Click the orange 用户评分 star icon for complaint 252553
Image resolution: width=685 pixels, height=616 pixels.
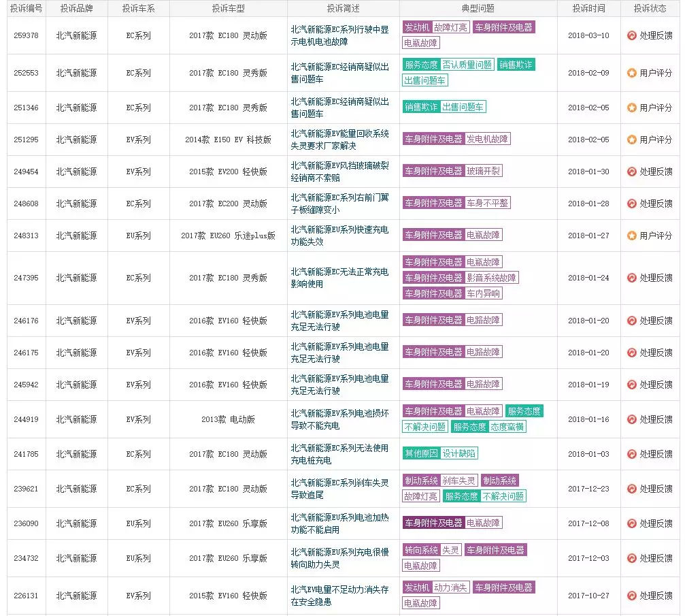(632, 73)
